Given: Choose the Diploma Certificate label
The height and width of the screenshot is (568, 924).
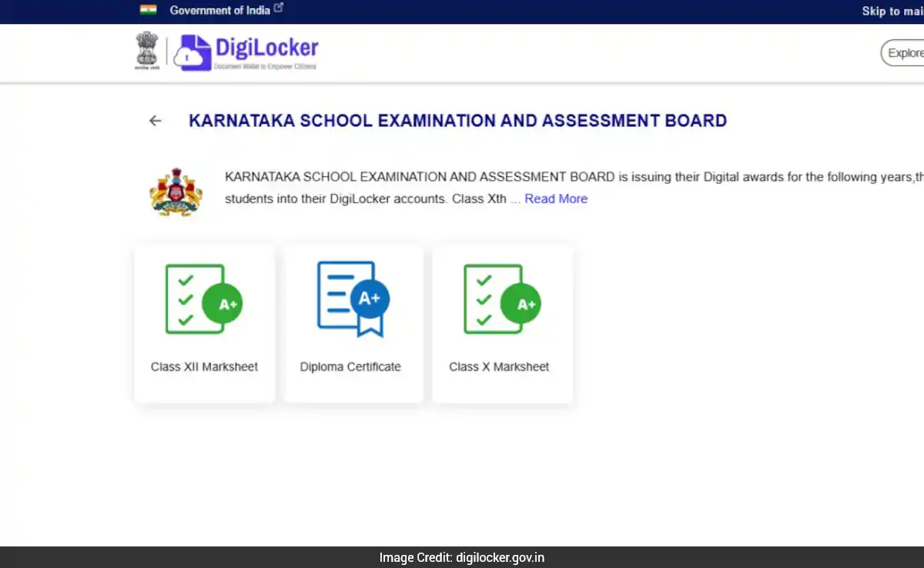Looking at the screenshot, I should coord(350,367).
